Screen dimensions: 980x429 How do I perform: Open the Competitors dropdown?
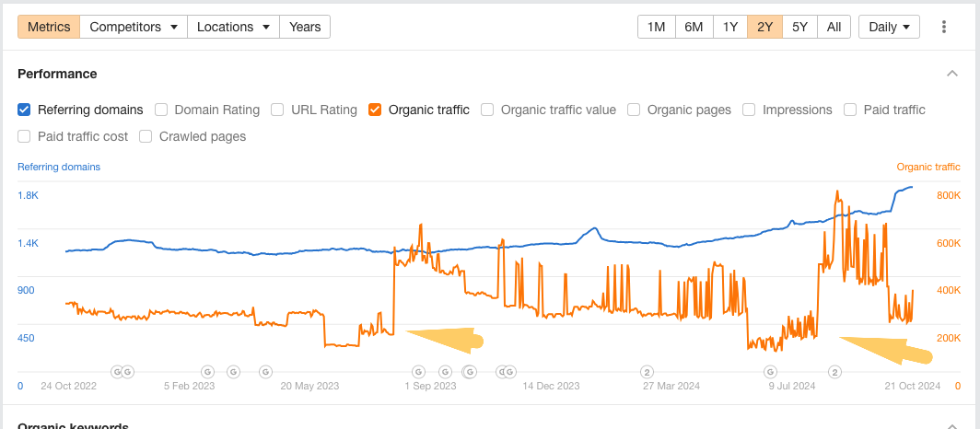134,27
